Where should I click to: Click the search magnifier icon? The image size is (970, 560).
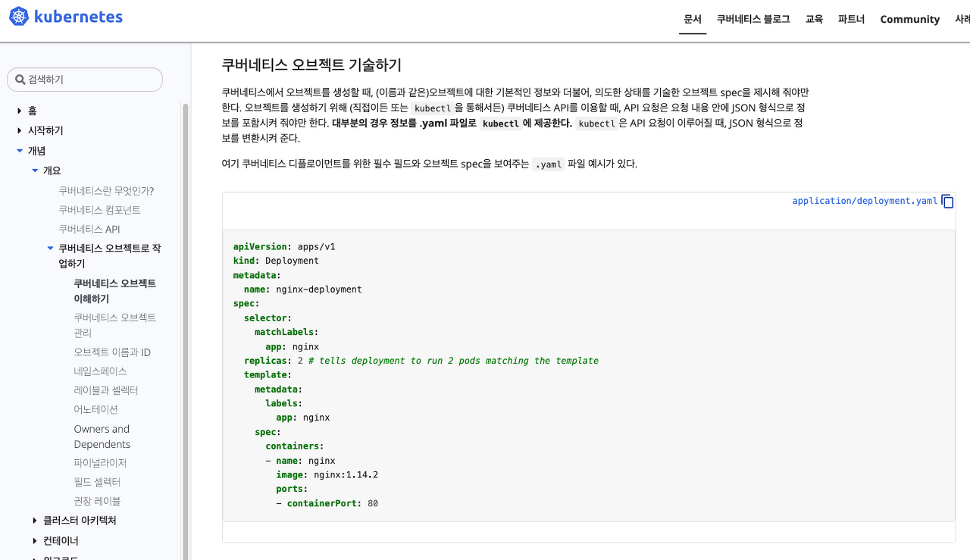pyautogui.click(x=20, y=80)
